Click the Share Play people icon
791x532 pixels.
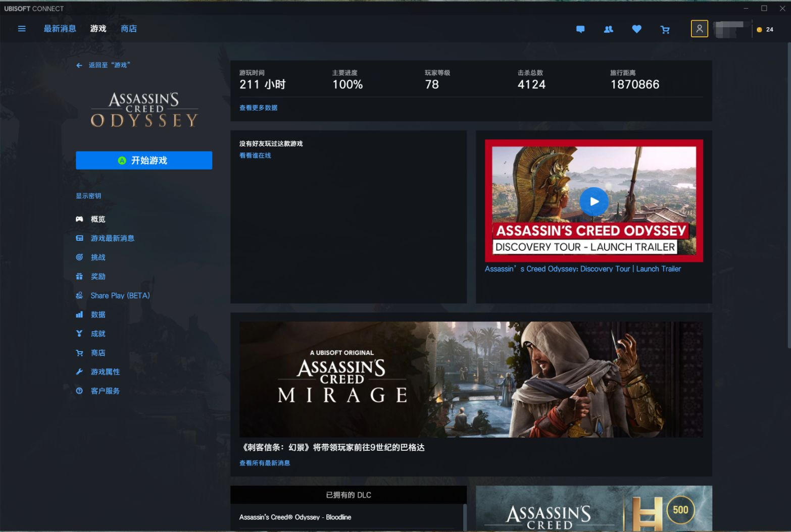(x=79, y=296)
